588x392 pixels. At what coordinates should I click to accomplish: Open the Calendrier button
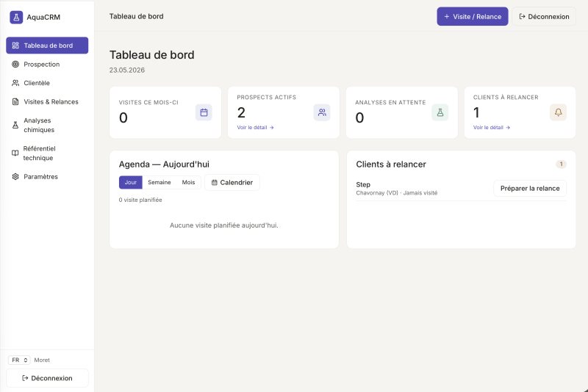(x=232, y=182)
